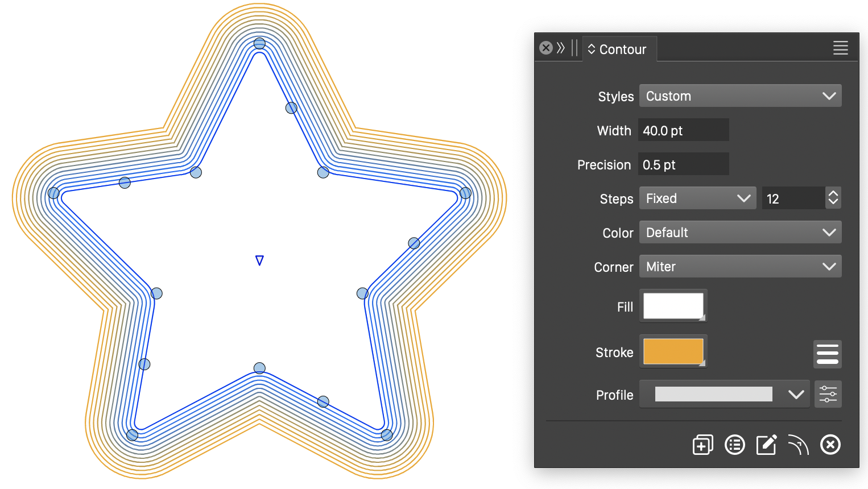Select the Contour tab
The height and width of the screenshot is (489, 868).
click(619, 49)
